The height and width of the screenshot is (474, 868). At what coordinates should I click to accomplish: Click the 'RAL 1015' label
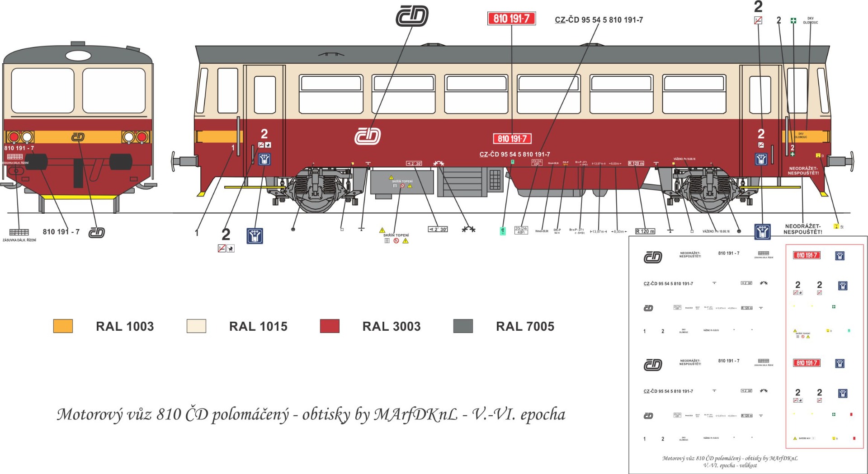coord(258,326)
